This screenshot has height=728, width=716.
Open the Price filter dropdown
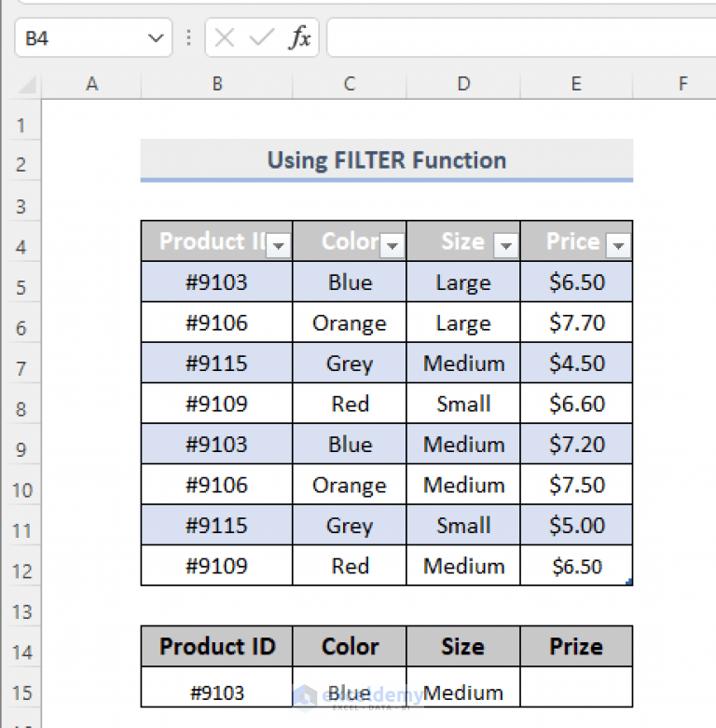[618, 245]
